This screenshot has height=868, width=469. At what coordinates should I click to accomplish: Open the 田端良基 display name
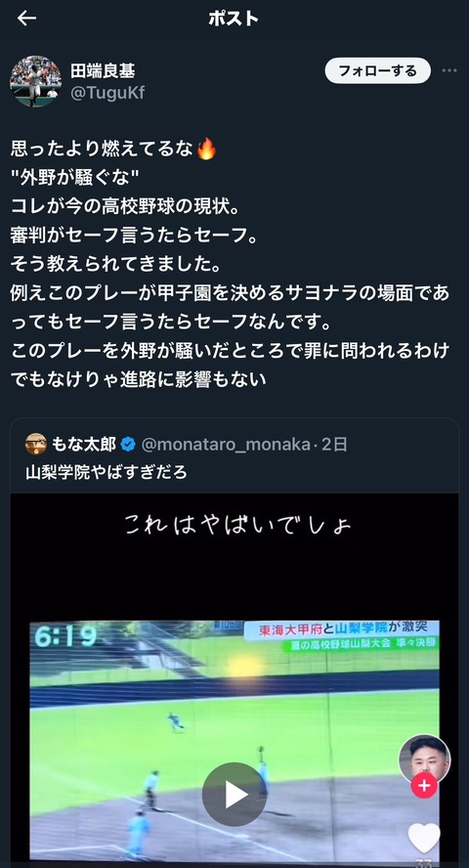click(x=103, y=70)
